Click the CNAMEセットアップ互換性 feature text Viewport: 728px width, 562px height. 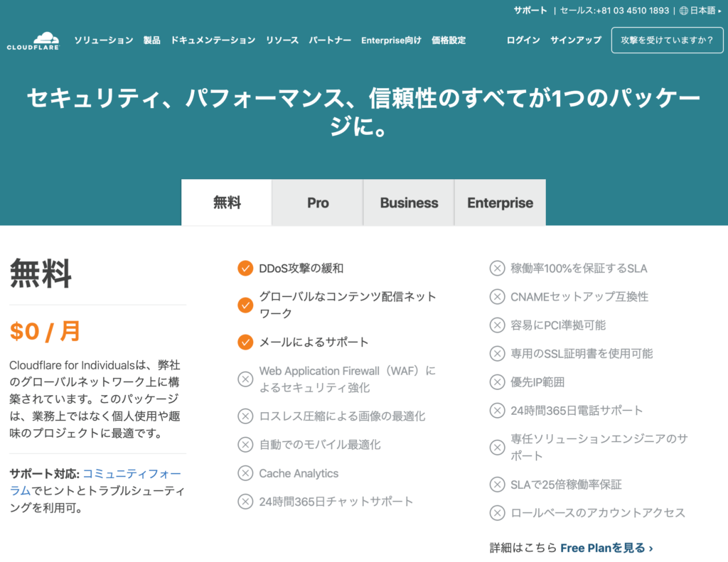click(x=579, y=296)
